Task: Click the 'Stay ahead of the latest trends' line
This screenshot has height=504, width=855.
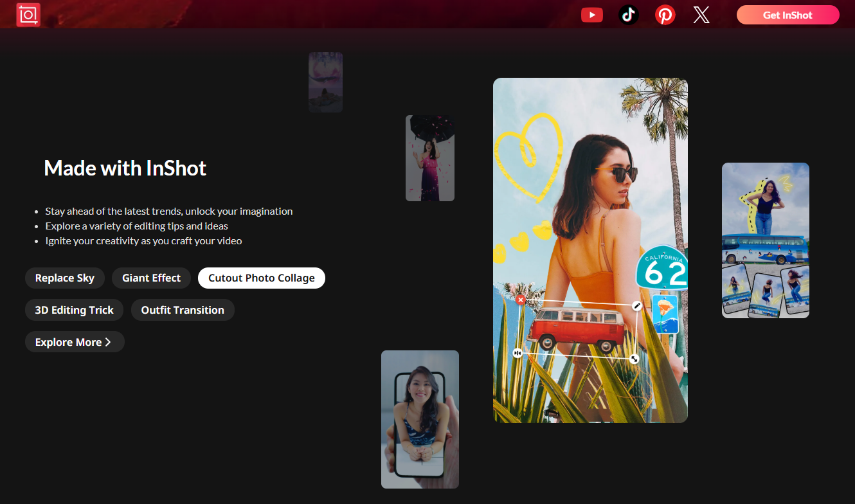Action: point(169,211)
